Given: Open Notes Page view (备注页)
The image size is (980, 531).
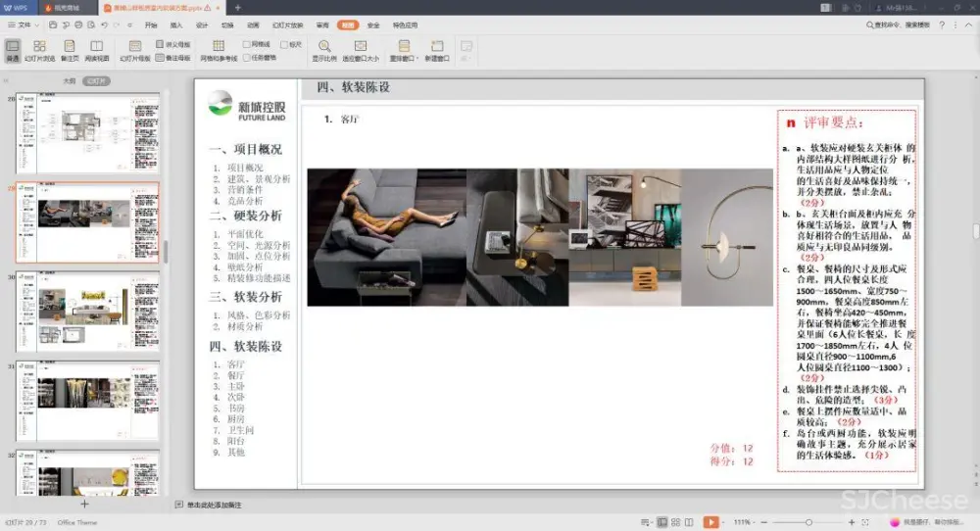Looking at the screenshot, I should click(70, 50).
